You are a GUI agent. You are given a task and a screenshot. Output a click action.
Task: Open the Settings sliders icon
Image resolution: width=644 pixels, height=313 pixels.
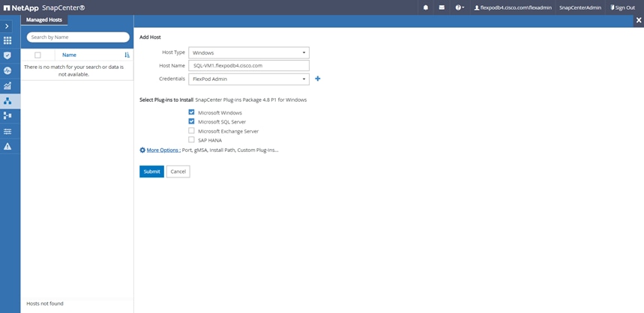pyautogui.click(x=7, y=131)
